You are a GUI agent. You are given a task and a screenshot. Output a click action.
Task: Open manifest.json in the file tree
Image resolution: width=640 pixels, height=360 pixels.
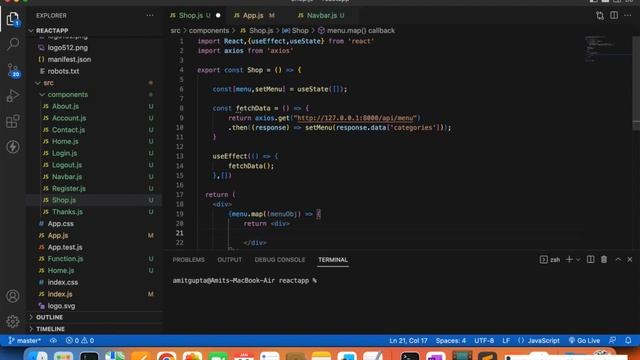pos(69,60)
